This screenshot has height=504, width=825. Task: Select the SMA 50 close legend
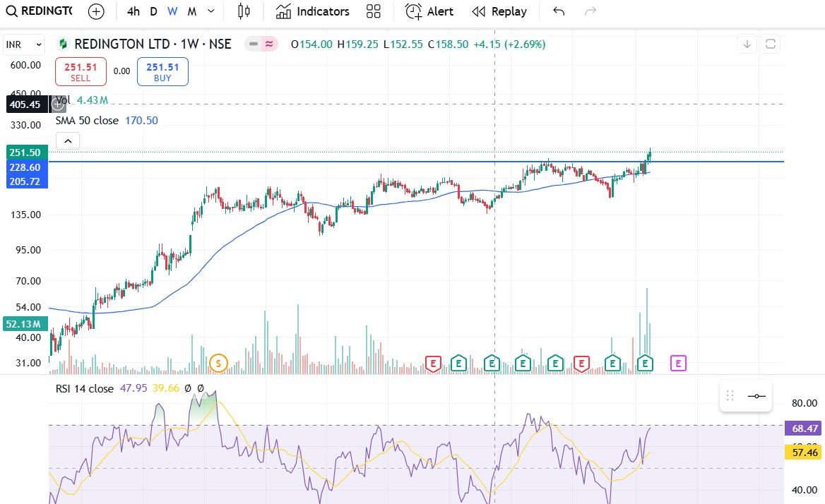pyautogui.click(x=107, y=120)
